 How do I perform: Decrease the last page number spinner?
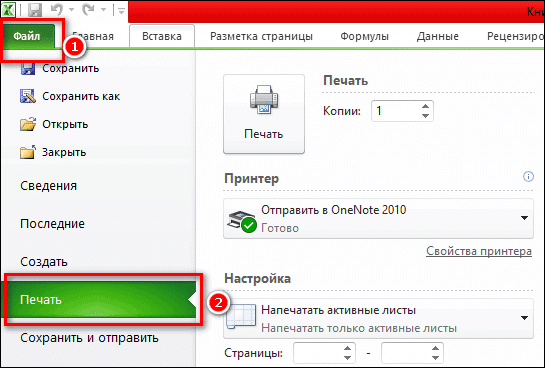436,358
